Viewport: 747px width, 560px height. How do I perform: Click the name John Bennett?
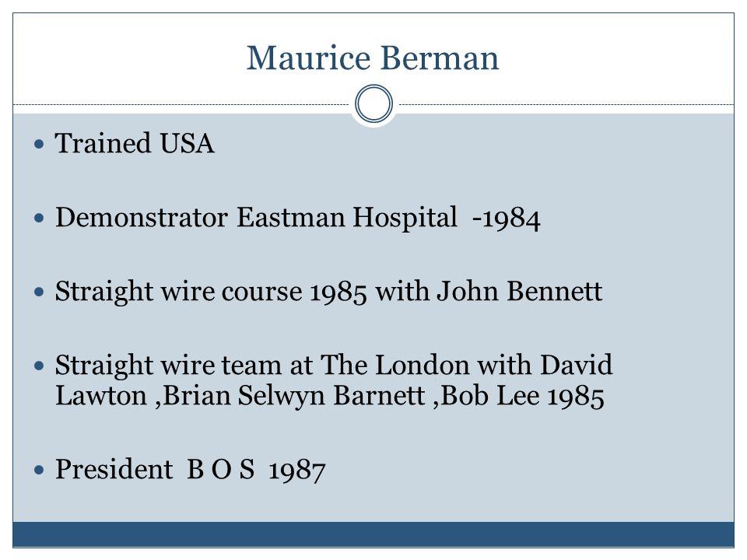pyautogui.click(x=520, y=291)
